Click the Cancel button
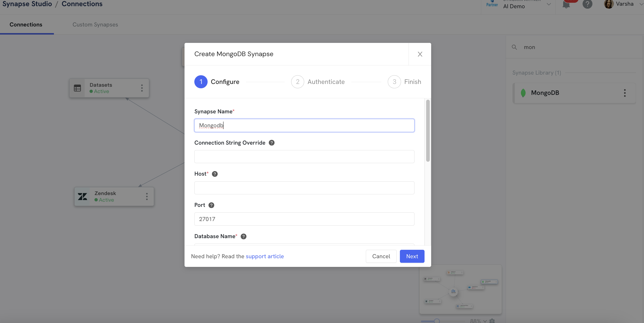Image resolution: width=644 pixels, height=323 pixels. point(381,256)
